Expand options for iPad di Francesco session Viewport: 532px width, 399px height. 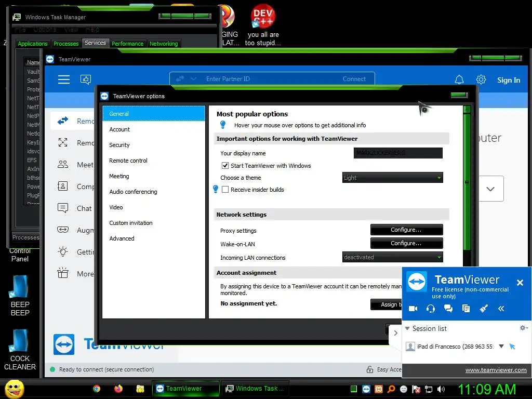501,346
